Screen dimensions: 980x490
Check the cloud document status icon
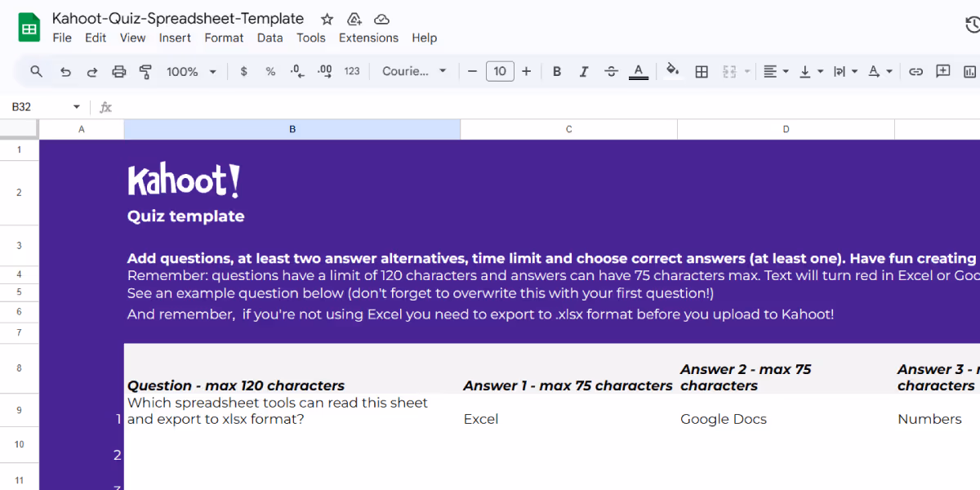(x=381, y=19)
